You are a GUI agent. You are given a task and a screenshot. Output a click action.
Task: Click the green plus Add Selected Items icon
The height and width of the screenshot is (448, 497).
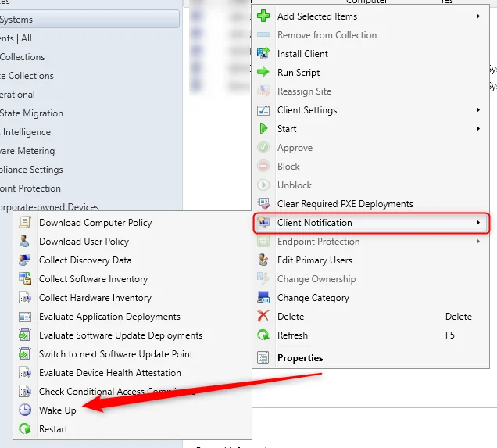pyautogui.click(x=263, y=16)
